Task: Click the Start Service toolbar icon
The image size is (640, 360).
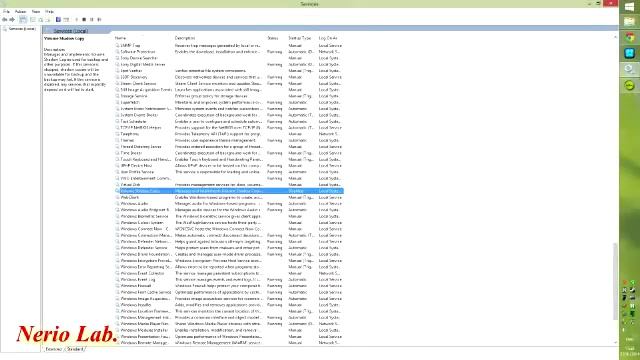Action: click(76, 20)
